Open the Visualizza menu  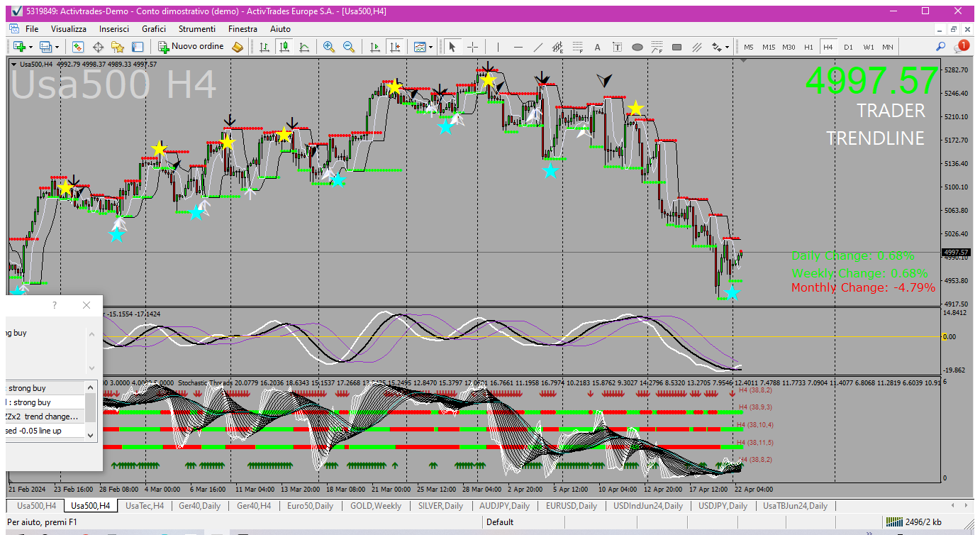coord(69,29)
